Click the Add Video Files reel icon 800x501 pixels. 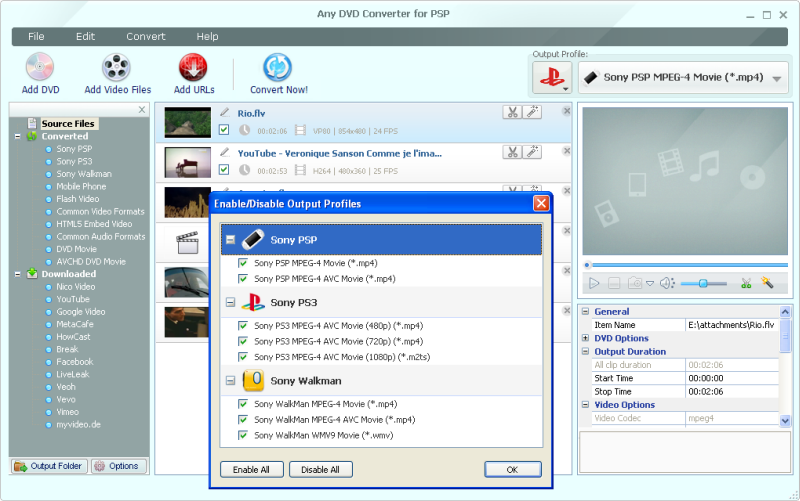(x=116, y=67)
